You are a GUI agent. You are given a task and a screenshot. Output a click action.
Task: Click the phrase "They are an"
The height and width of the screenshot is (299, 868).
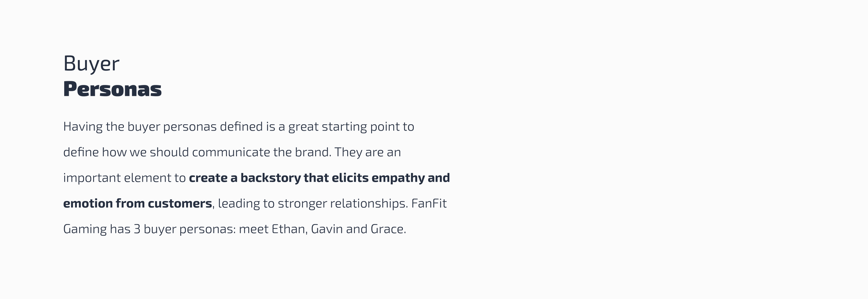(368, 152)
